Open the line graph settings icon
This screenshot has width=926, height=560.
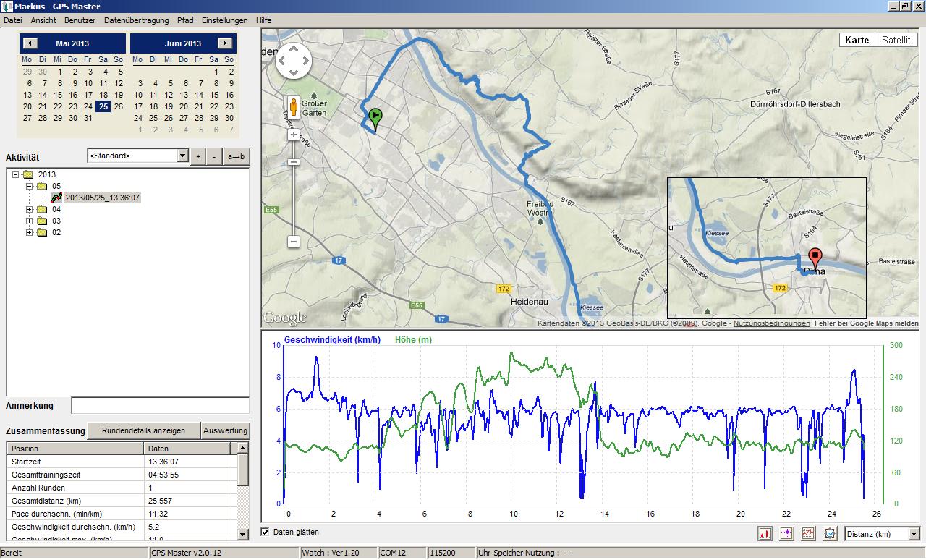(808, 533)
